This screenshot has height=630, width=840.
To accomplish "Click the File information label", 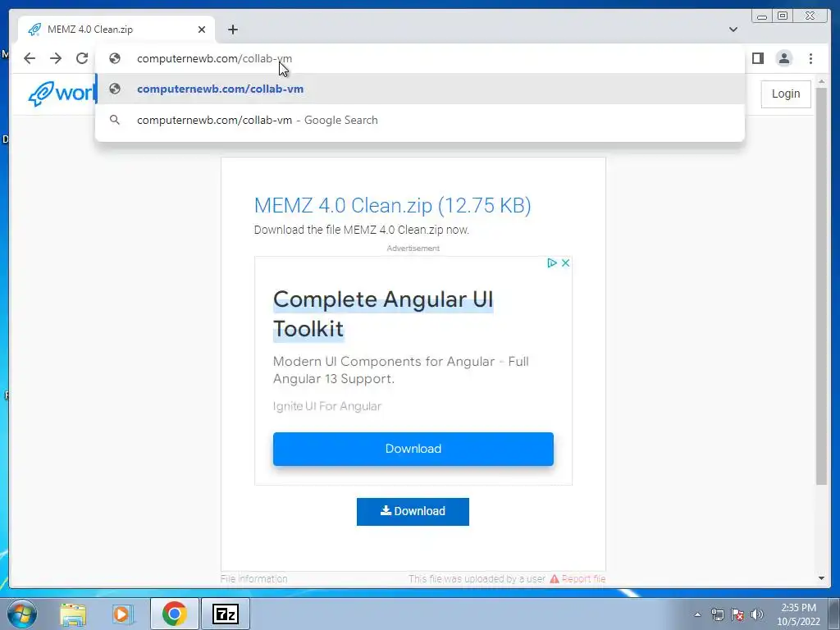I will point(254,578).
